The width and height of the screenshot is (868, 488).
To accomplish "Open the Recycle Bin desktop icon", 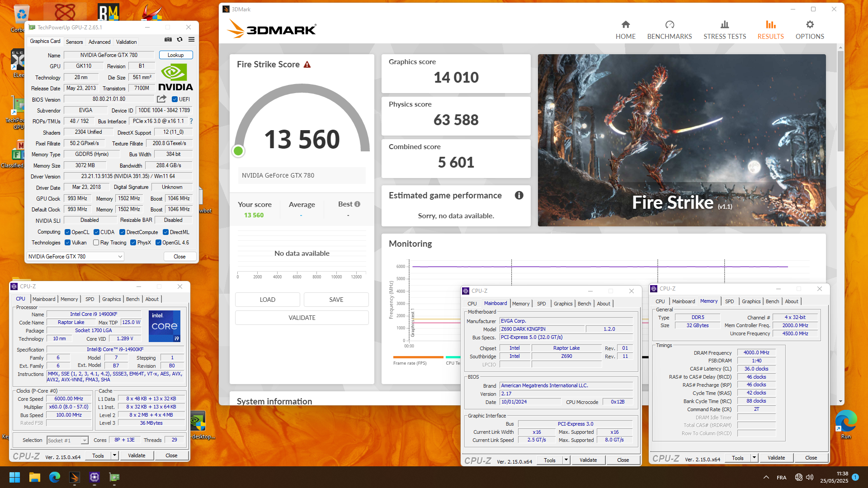I will pos(21,19).
